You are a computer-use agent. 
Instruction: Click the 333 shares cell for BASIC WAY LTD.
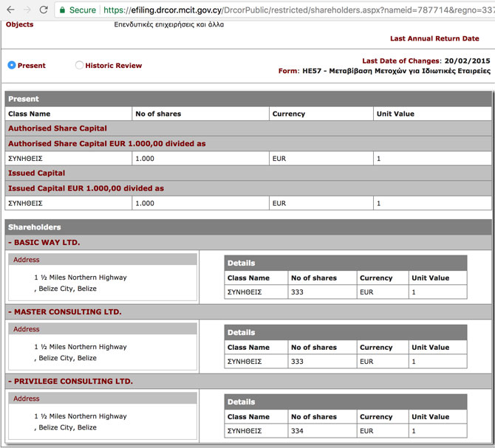tap(322, 292)
